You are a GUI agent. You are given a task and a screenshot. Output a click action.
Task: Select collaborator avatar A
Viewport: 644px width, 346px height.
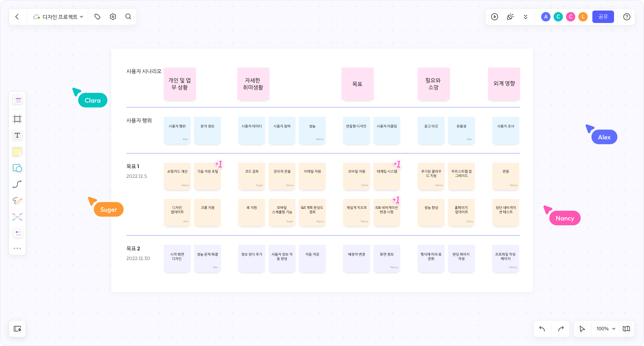[546, 17]
